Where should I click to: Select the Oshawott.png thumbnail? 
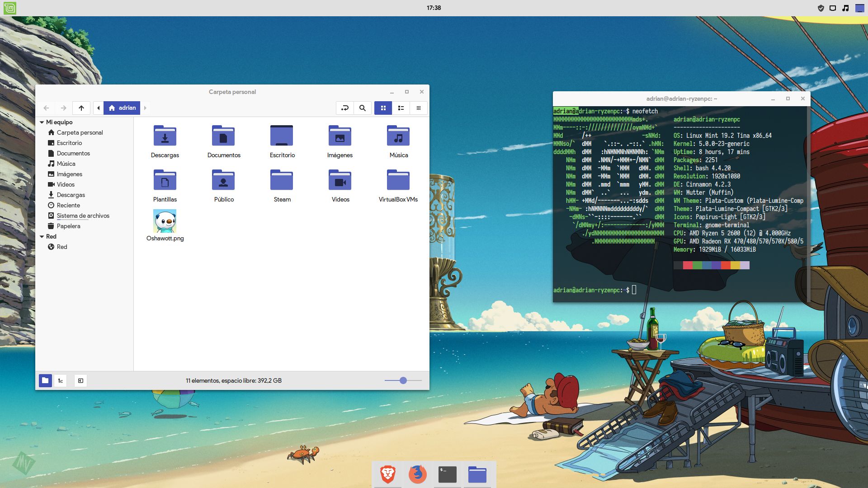tap(165, 221)
